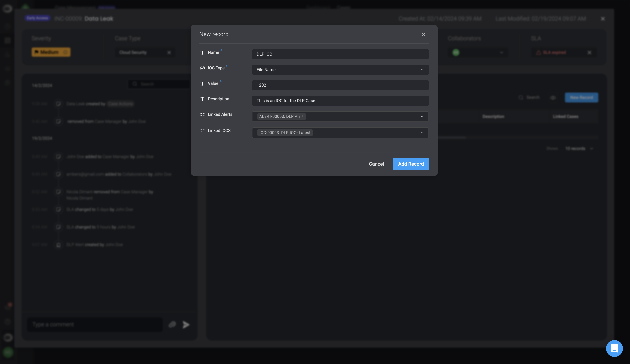Image resolution: width=630 pixels, height=364 pixels.
Task: Clear the SLA expired field
Action: [589, 52]
